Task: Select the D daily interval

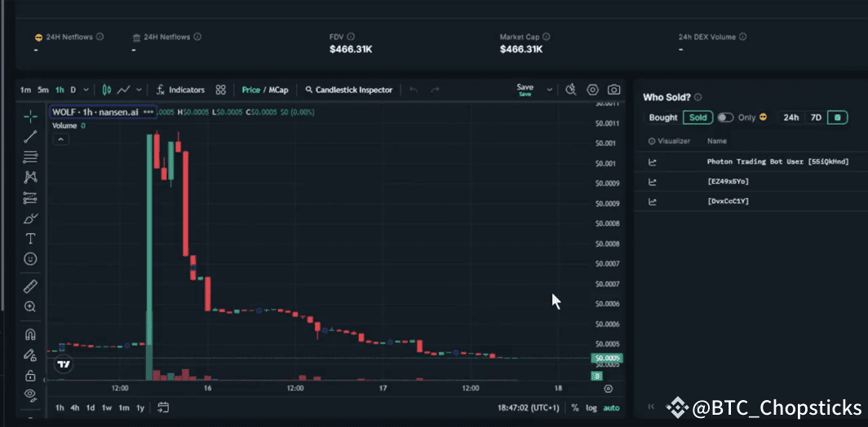Action: [73, 90]
